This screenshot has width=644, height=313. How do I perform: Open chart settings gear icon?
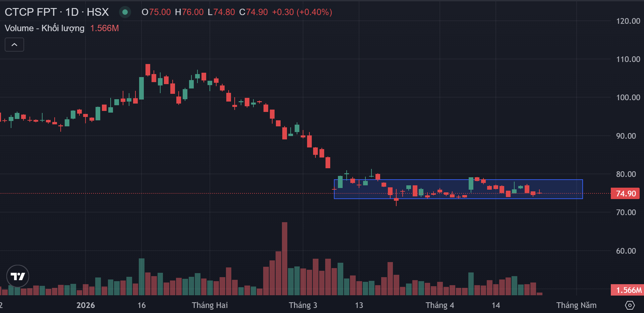coord(630,305)
